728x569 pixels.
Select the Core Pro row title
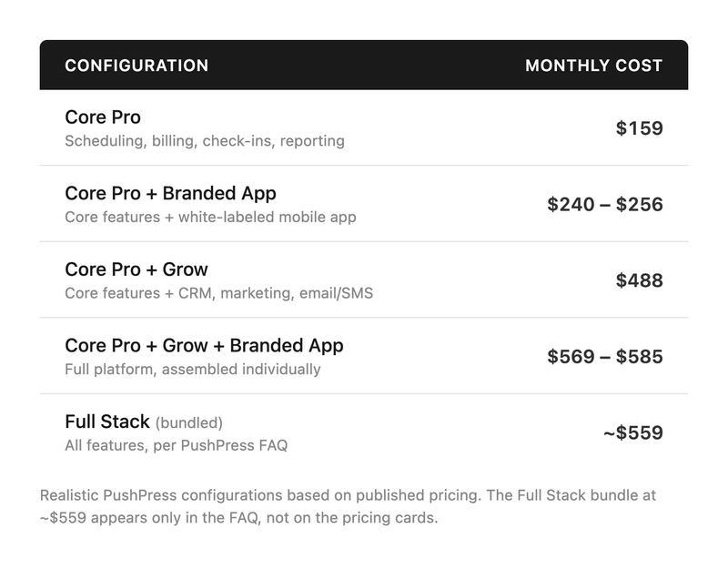[103, 117]
